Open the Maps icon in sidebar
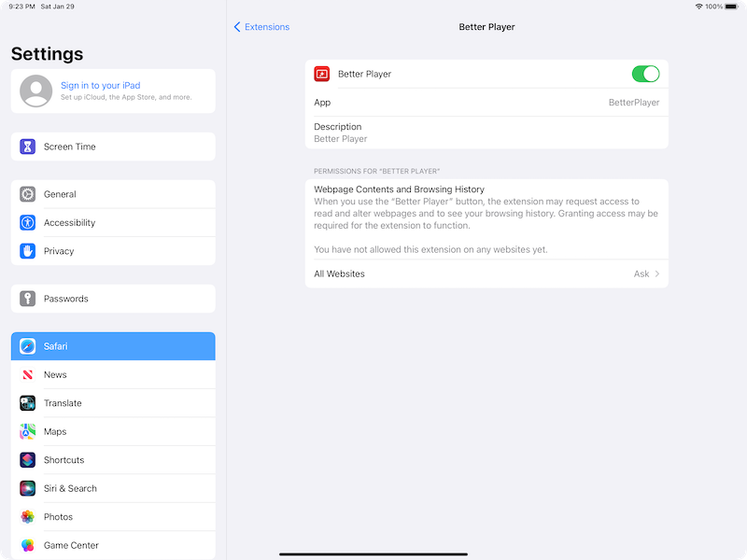Viewport: 747px width, 560px height. 28,431
